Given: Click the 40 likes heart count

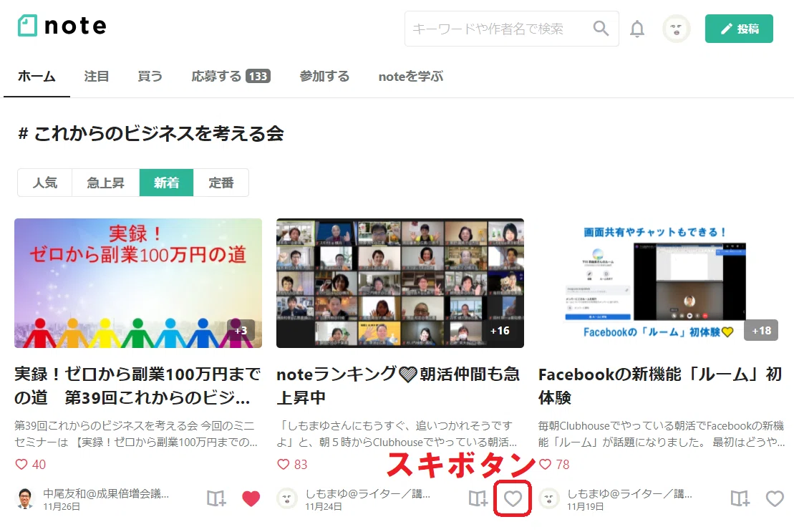Looking at the screenshot, I should [x=30, y=464].
